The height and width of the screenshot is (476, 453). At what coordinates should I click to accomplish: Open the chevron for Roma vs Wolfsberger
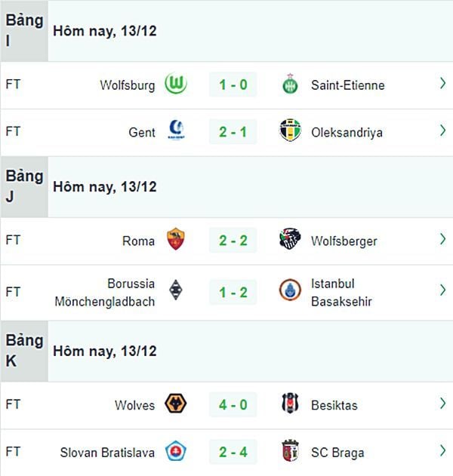point(443,239)
